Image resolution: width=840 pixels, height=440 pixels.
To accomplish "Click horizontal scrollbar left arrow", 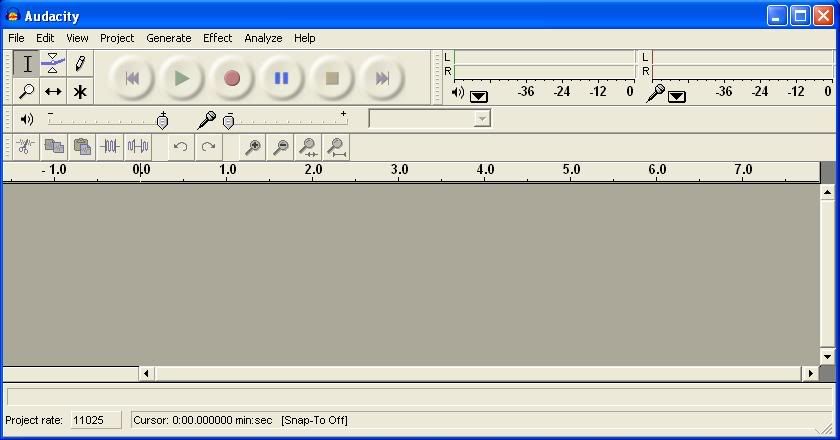I will pos(146,373).
